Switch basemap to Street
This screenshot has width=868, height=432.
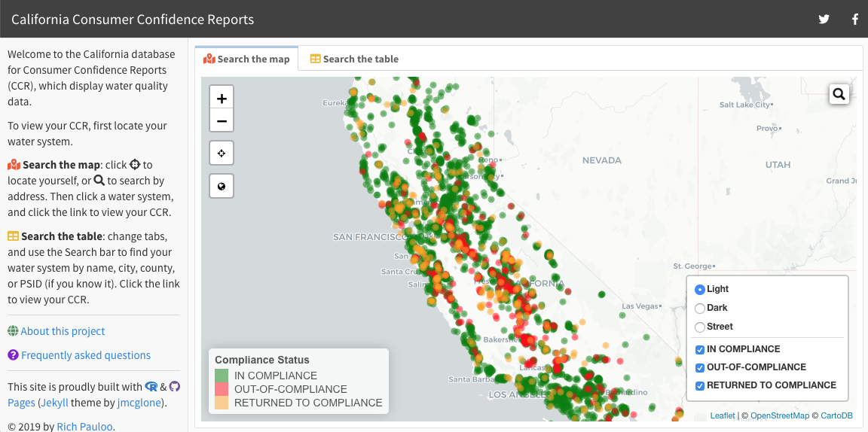click(700, 327)
